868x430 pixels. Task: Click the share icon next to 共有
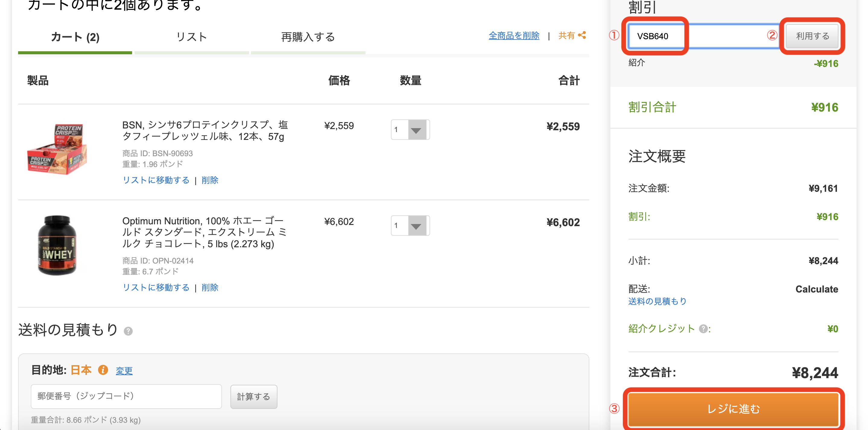pyautogui.click(x=582, y=35)
